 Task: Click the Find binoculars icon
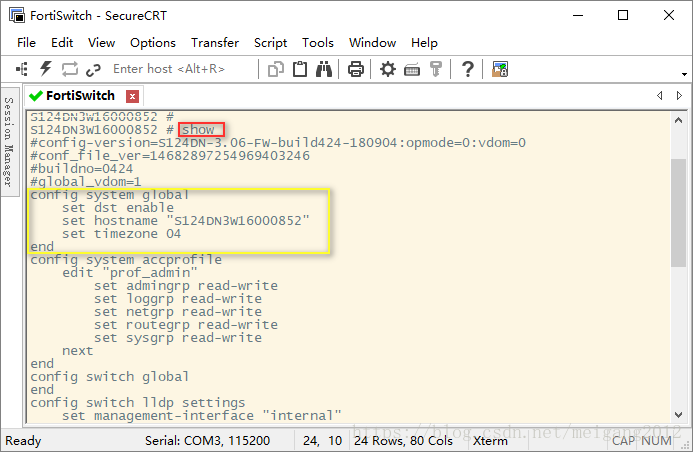[x=324, y=69]
